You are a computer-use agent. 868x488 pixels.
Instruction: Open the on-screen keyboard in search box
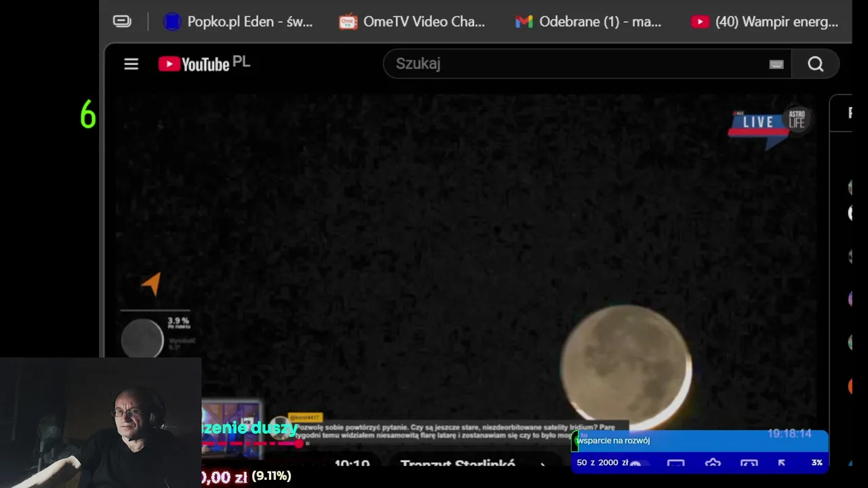coord(776,64)
